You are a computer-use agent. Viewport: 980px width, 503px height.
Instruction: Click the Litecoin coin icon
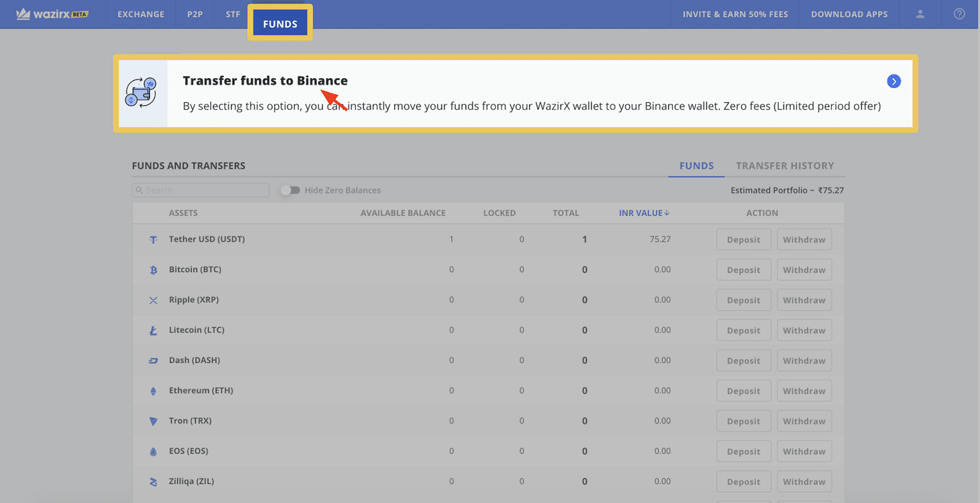click(x=153, y=331)
